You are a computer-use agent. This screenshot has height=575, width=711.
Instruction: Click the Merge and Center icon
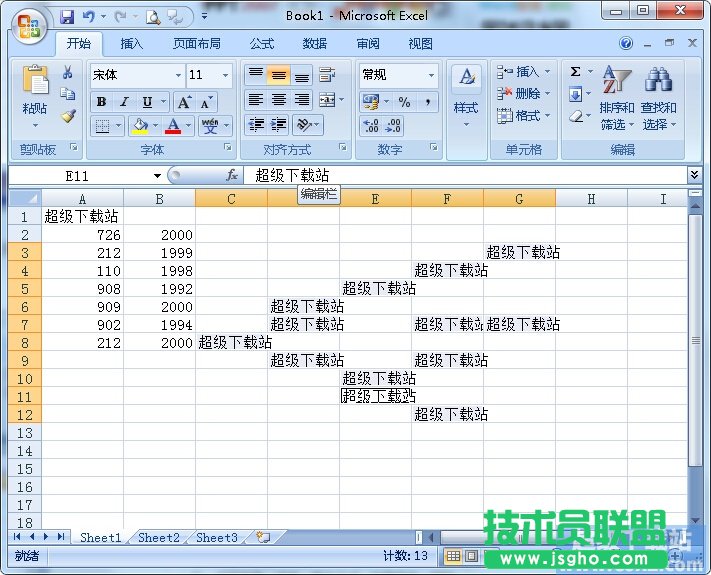coord(326,100)
